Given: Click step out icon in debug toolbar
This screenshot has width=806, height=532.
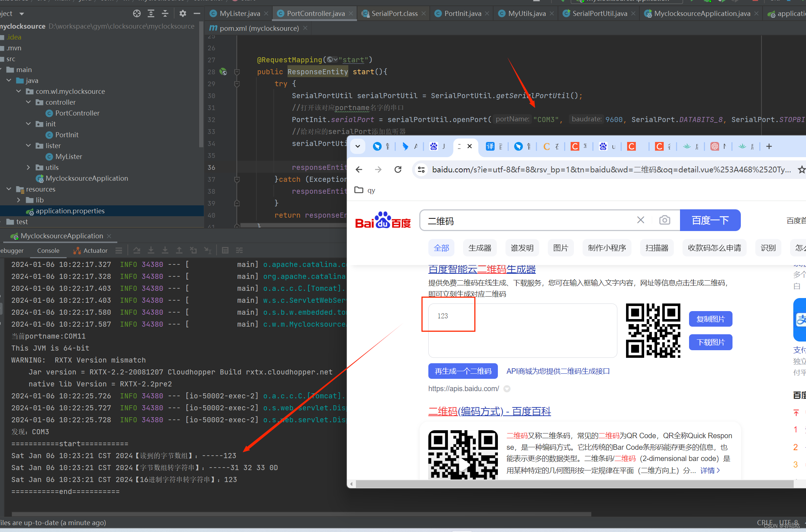Looking at the screenshot, I should tap(179, 251).
